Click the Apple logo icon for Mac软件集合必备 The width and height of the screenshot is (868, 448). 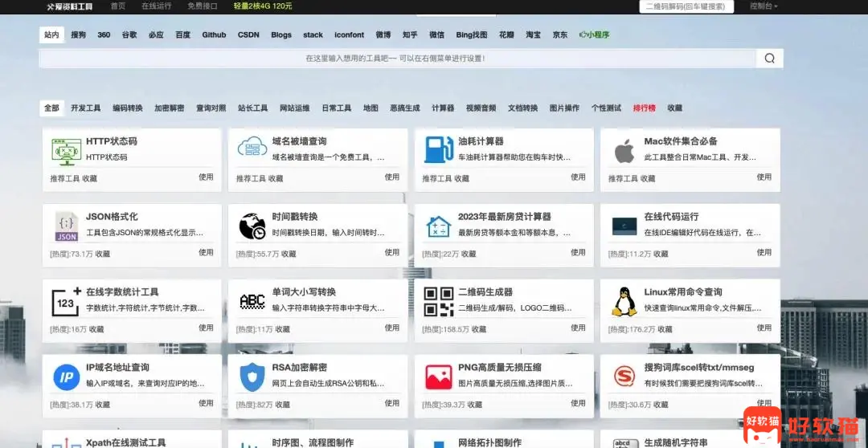[624, 151]
